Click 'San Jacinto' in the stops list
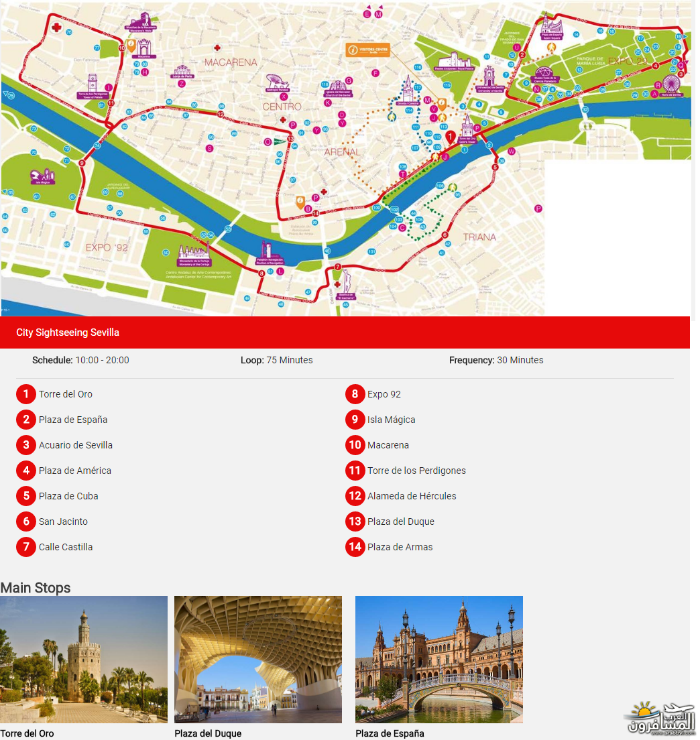The image size is (700, 740). pyautogui.click(x=63, y=521)
